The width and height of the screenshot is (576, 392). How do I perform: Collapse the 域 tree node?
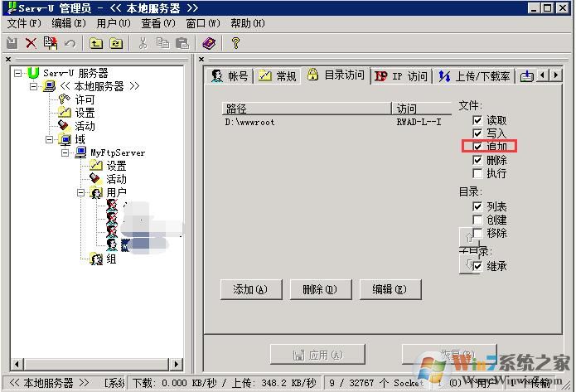pyautogui.click(x=49, y=139)
